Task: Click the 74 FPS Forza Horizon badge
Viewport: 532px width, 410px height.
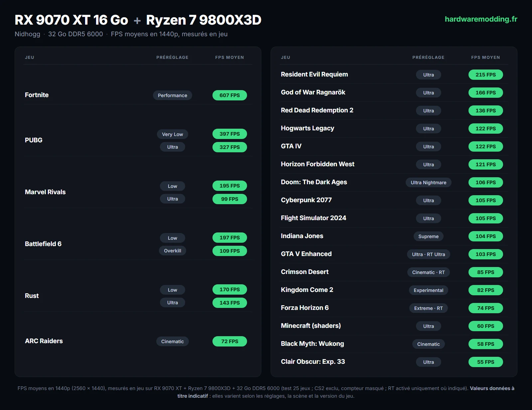Action: pyautogui.click(x=486, y=308)
